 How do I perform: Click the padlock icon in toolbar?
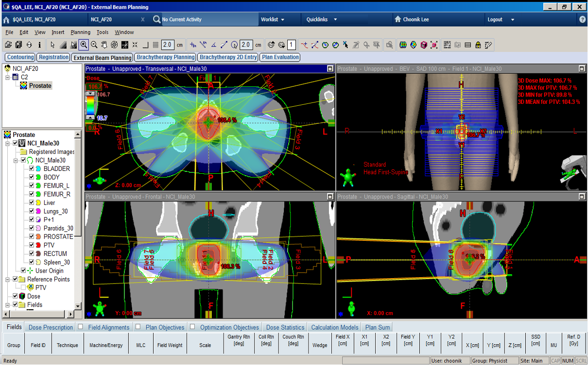pos(478,45)
